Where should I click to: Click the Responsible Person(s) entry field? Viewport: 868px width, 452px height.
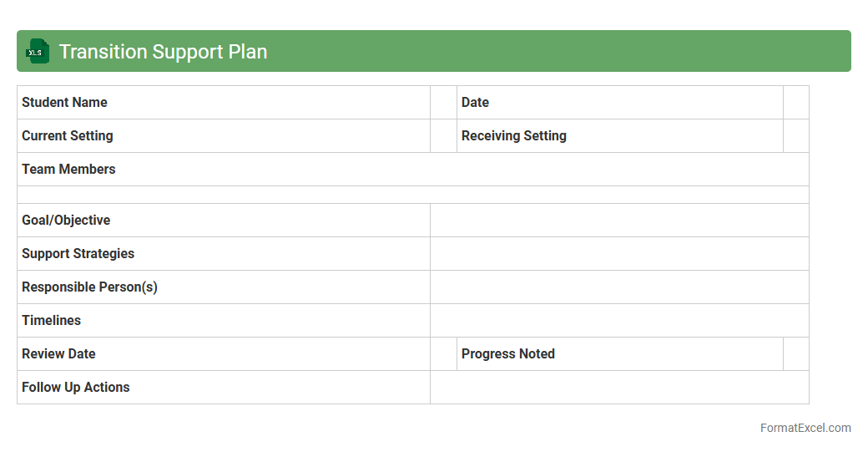click(x=619, y=287)
